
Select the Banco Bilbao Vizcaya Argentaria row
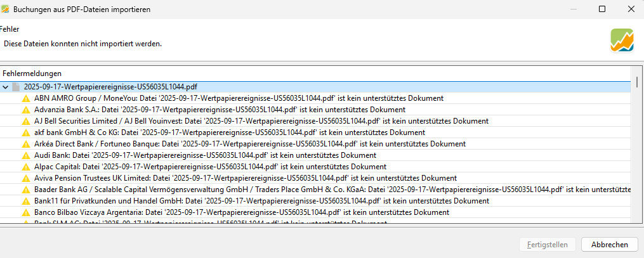[242, 212]
